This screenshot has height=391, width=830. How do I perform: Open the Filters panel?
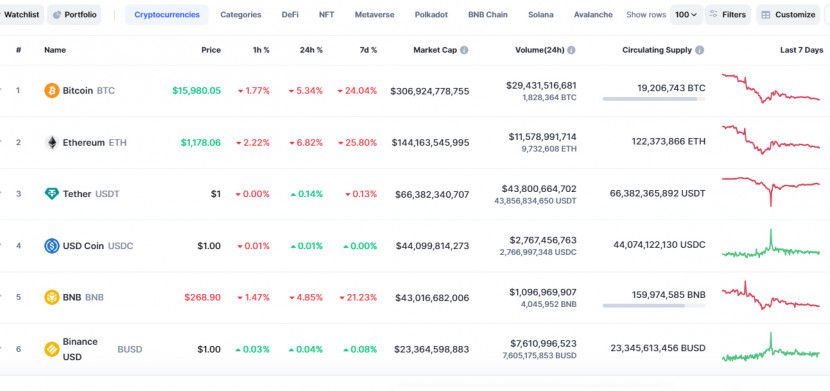pyautogui.click(x=728, y=15)
